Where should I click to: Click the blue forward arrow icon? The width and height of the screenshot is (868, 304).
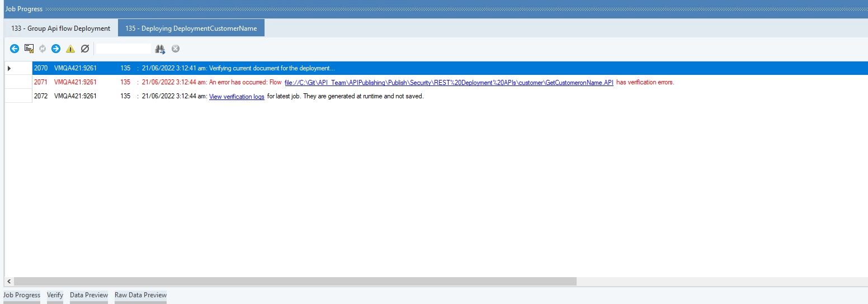[x=56, y=49]
